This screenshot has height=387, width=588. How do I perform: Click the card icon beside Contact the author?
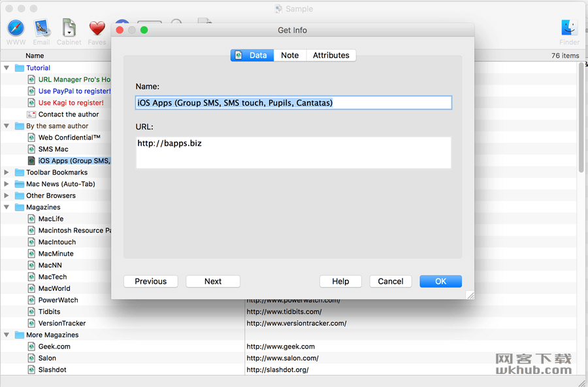tap(31, 114)
